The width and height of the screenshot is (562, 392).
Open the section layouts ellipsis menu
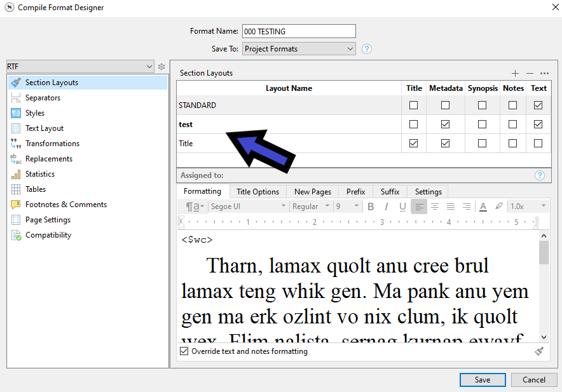[x=544, y=74]
